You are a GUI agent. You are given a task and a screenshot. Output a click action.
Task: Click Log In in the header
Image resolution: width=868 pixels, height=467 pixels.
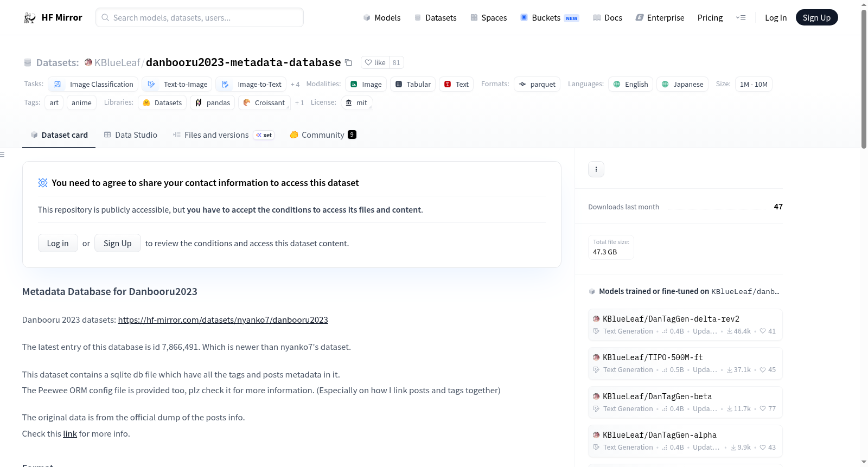776,18
